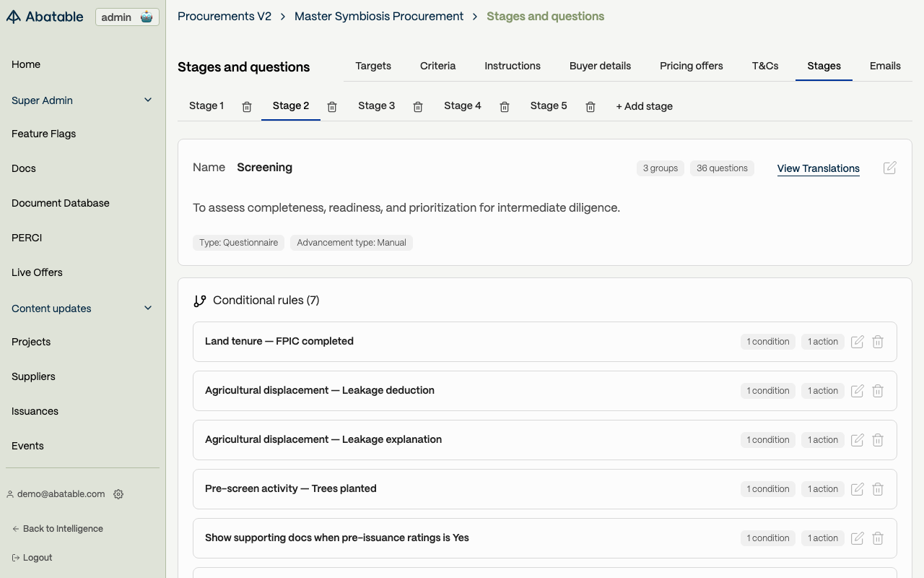This screenshot has height=578, width=924.
Task: Switch to the Criteria tab
Action: click(x=437, y=66)
